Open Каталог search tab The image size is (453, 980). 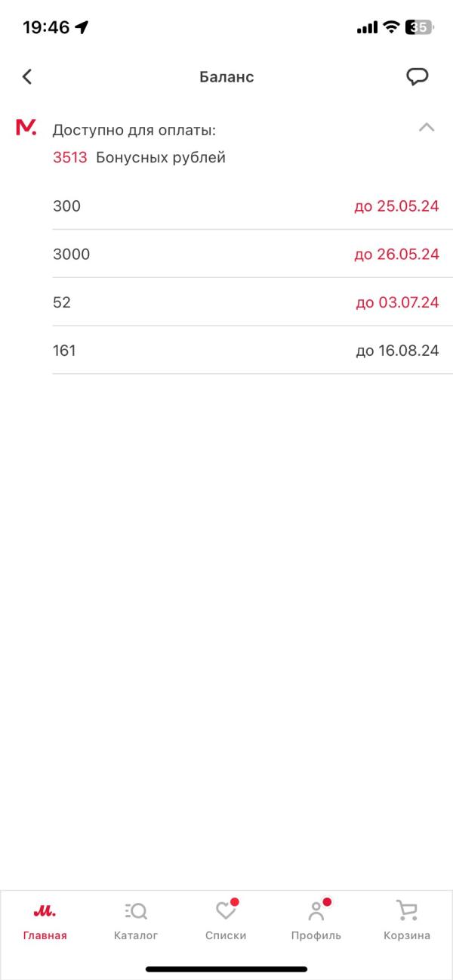click(136, 920)
